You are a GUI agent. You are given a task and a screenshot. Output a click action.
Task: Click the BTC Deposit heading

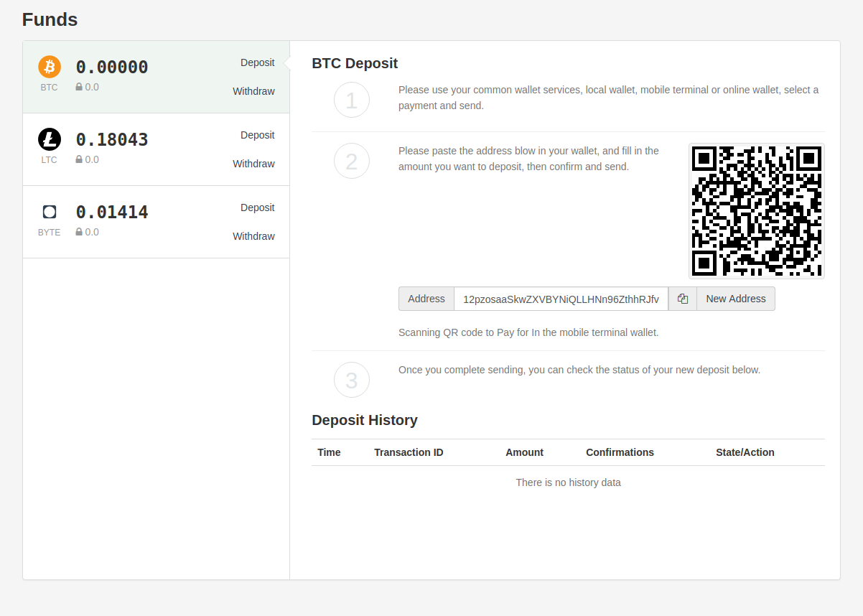[355, 63]
